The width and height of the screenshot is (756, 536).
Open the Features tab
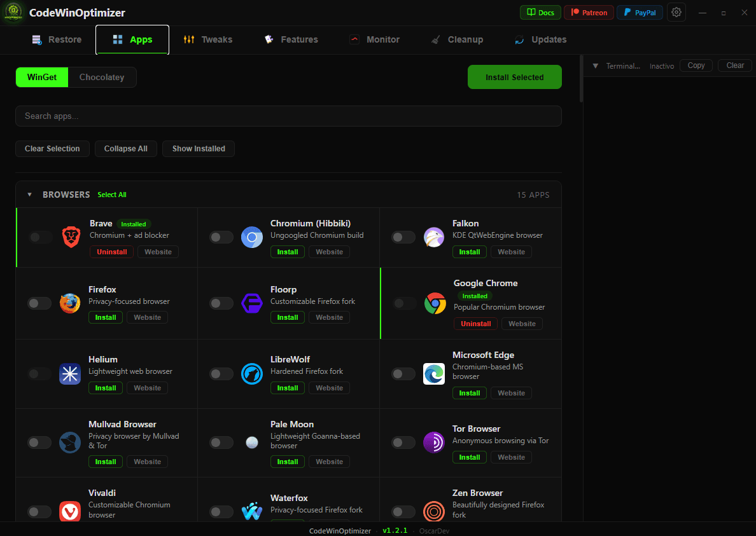[x=291, y=39]
